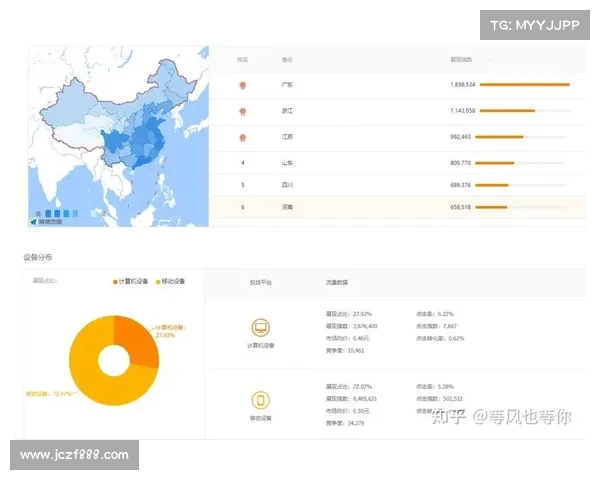Sort by the 展现指数 column header

pyautogui.click(x=461, y=60)
